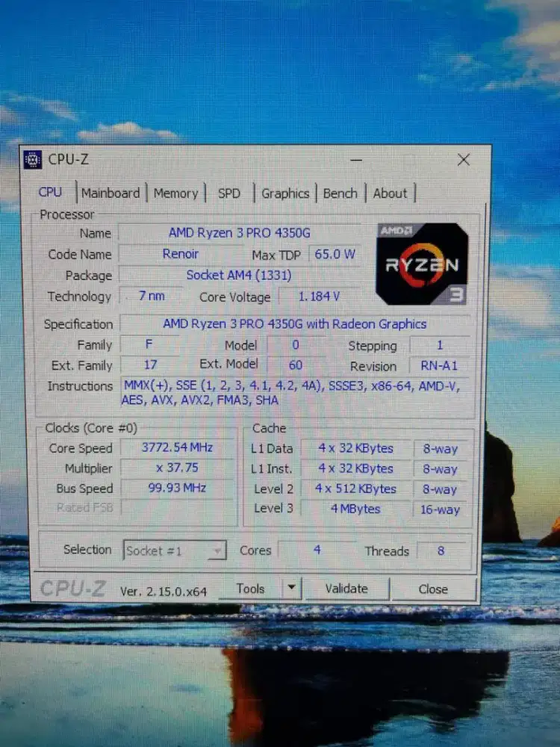Click the Level 2 value 4 x 512 KBytes

(355, 489)
